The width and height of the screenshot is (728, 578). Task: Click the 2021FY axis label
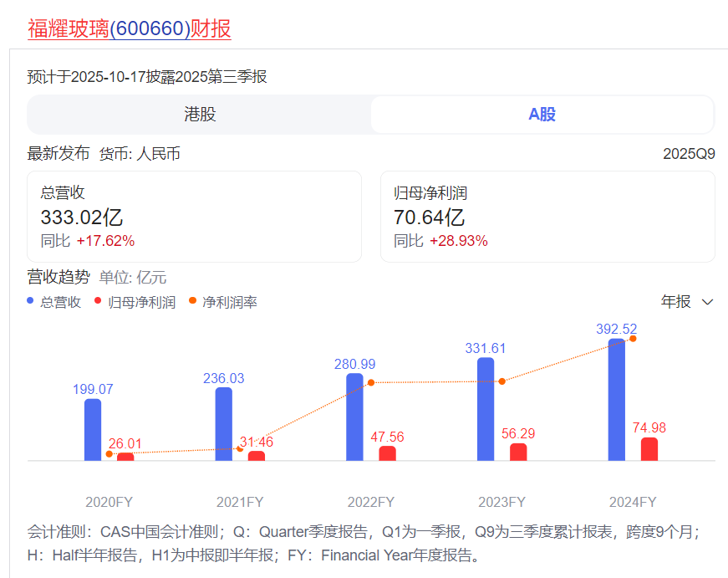[240, 502]
